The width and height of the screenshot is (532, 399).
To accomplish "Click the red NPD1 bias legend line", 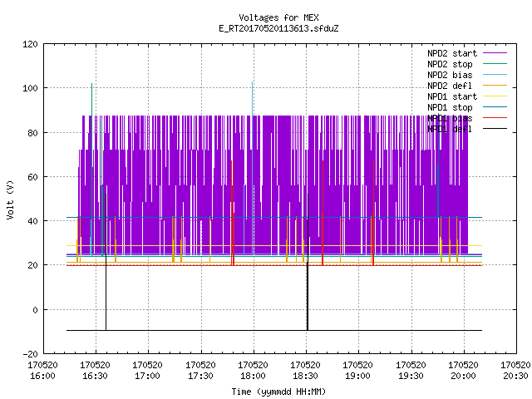I will tap(495, 118).
